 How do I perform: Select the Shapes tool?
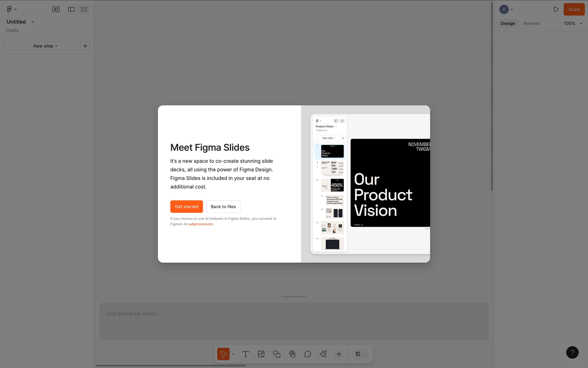pos(277,354)
